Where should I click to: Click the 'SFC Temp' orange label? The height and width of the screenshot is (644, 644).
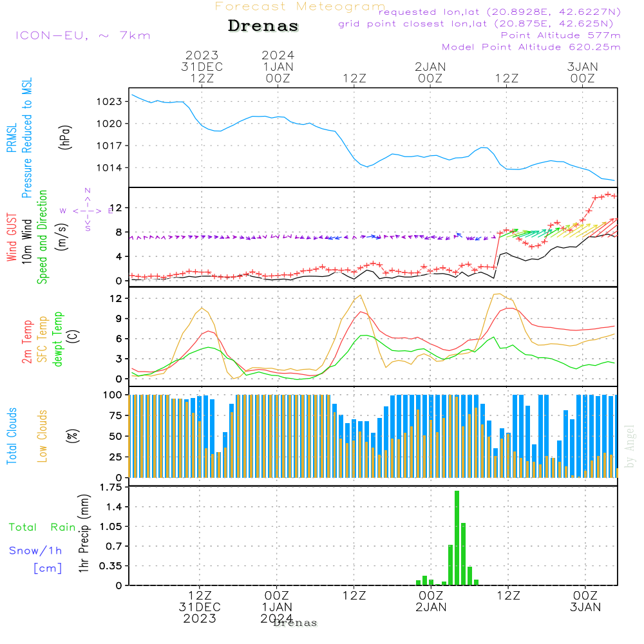coord(43,339)
